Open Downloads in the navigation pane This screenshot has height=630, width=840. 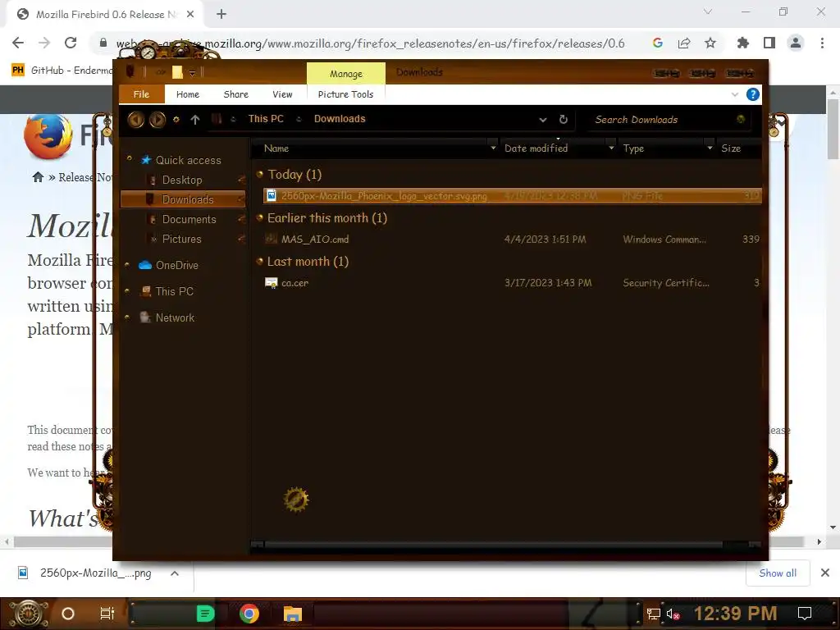(183, 199)
